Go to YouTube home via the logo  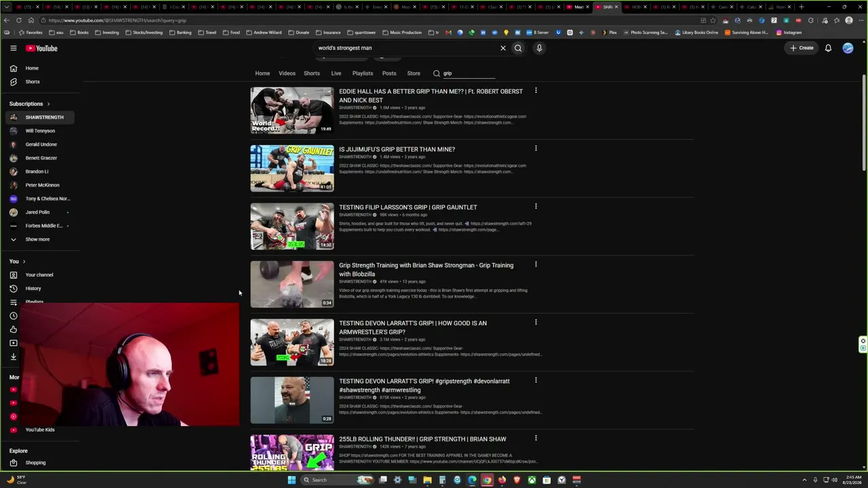(41, 48)
